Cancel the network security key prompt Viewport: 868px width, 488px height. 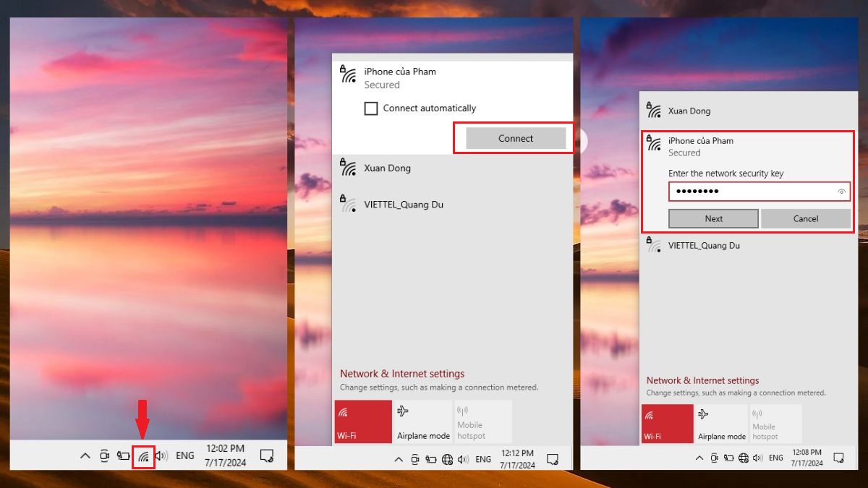(806, 218)
